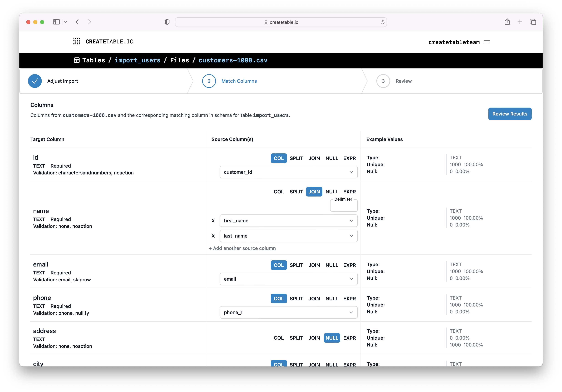Click the createtableteam account name
The width and height of the screenshot is (562, 392).
click(x=454, y=42)
